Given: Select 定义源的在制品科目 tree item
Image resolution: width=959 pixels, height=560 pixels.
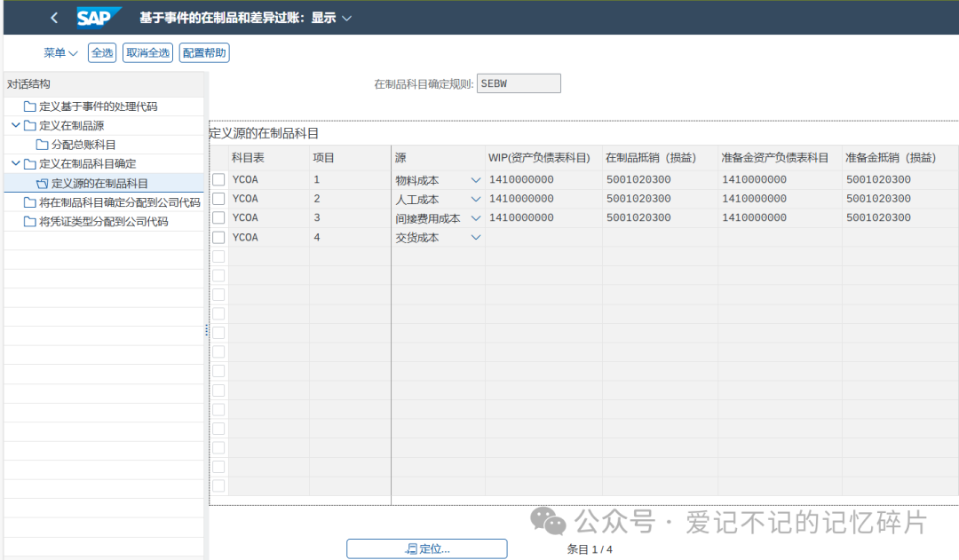Looking at the screenshot, I should coord(99,184).
